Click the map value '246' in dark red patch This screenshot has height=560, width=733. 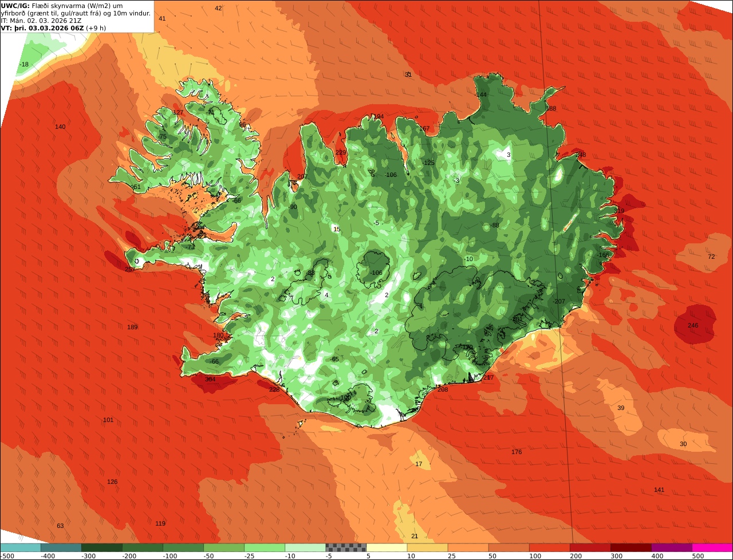(693, 325)
